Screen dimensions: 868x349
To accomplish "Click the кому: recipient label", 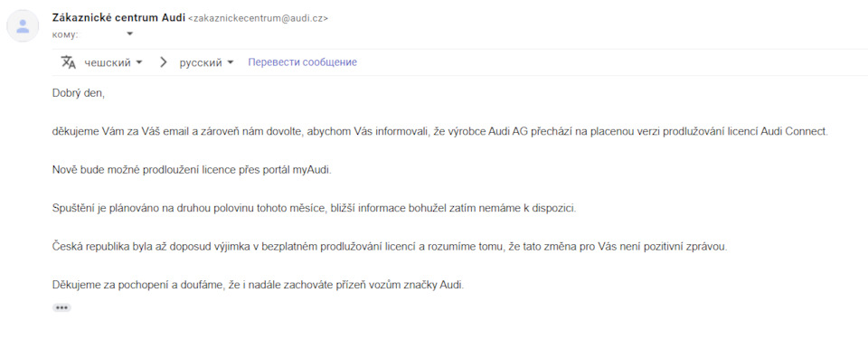I will tap(65, 34).
